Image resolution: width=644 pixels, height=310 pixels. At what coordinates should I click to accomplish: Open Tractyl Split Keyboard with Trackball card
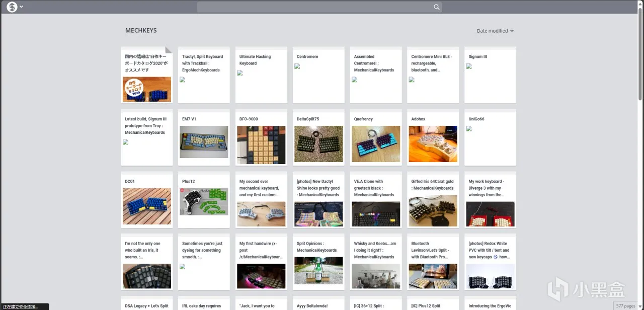[204, 75]
